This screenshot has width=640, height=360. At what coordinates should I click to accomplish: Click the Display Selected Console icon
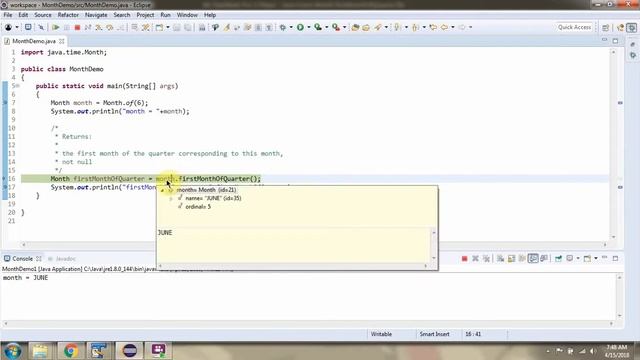coord(569,258)
